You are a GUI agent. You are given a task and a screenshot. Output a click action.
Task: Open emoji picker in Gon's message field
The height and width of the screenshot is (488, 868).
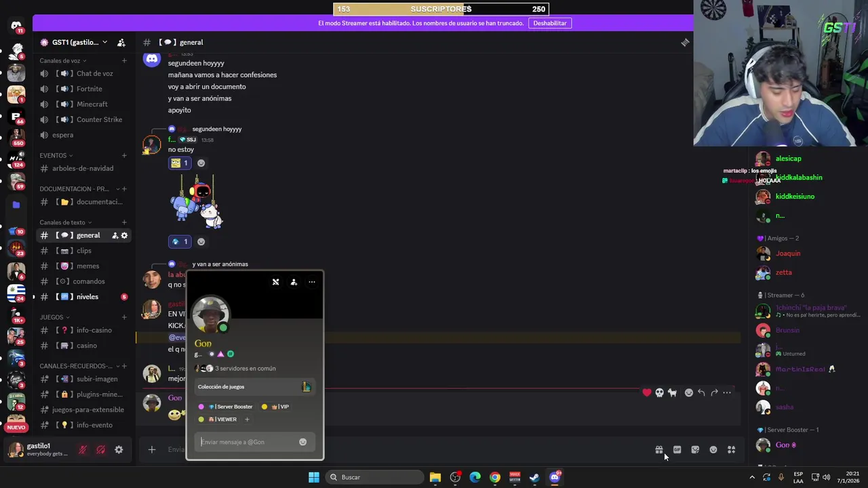click(302, 442)
